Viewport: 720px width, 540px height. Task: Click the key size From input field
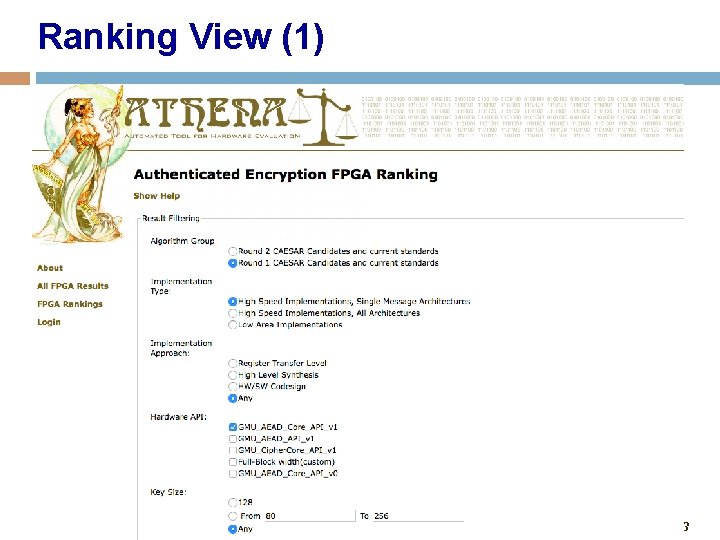309,516
